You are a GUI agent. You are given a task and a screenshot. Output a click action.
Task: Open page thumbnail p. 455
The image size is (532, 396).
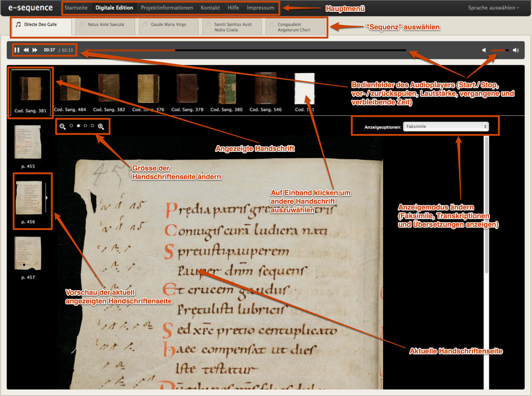28,142
